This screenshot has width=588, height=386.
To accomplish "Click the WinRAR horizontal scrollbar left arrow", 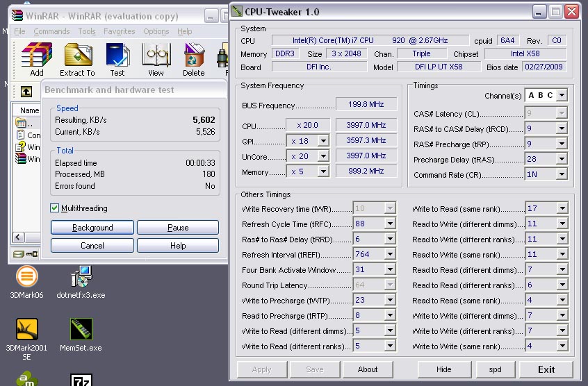I will [19, 237].
